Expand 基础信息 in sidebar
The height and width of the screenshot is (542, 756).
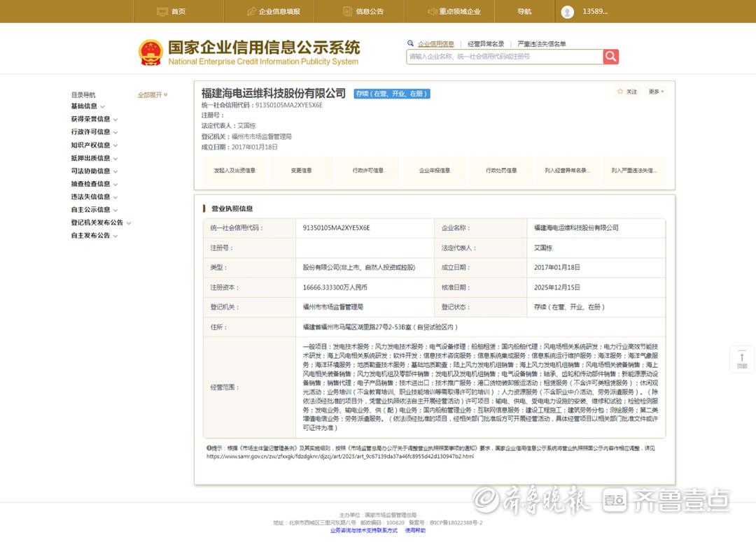click(87, 106)
